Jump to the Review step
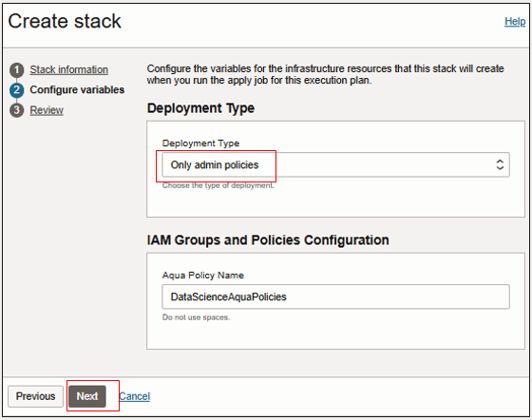Image resolution: width=532 pixels, height=420 pixels. (x=47, y=110)
